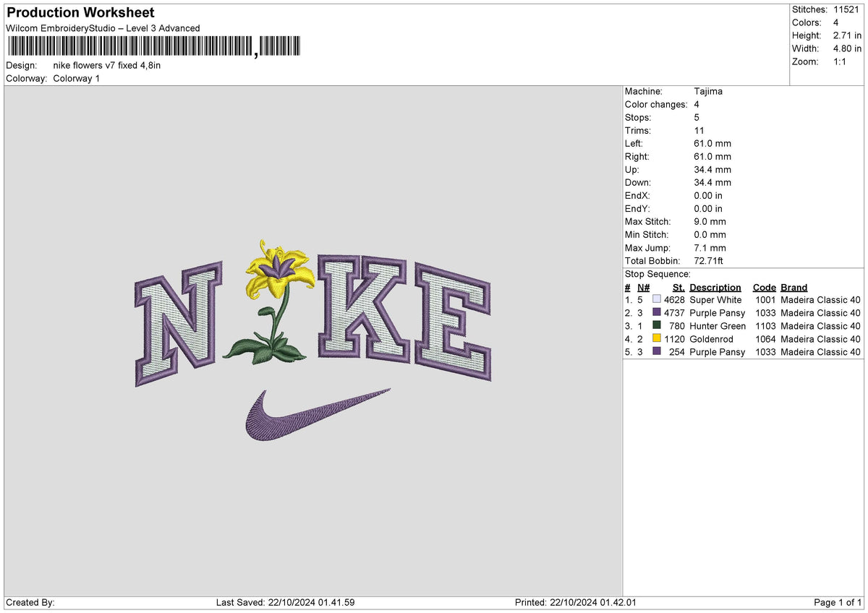Image resolution: width=868 pixels, height=613 pixels.
Task: Click the Min Stitch value 0.0 mm
Action: point(710,235)
